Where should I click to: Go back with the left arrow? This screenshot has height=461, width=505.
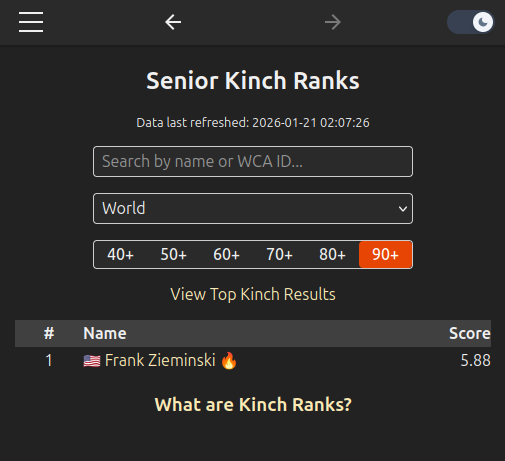point(173,22)
